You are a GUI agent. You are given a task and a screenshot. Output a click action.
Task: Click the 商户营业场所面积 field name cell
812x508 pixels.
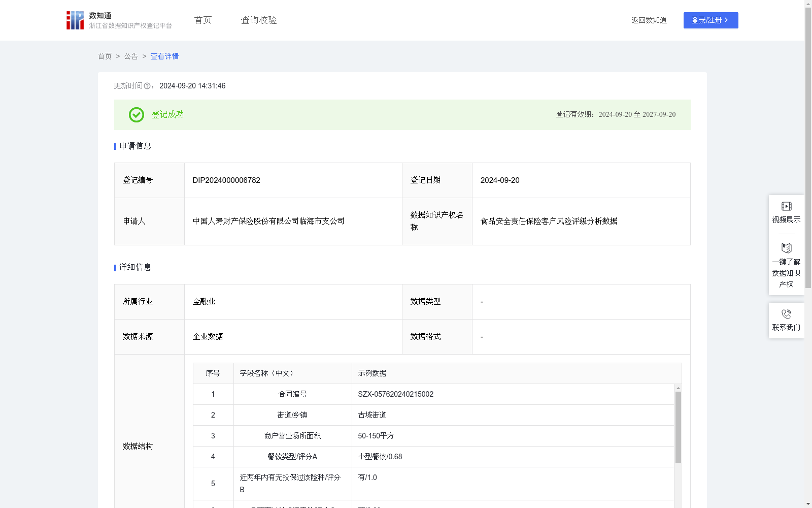click(292, 436)
